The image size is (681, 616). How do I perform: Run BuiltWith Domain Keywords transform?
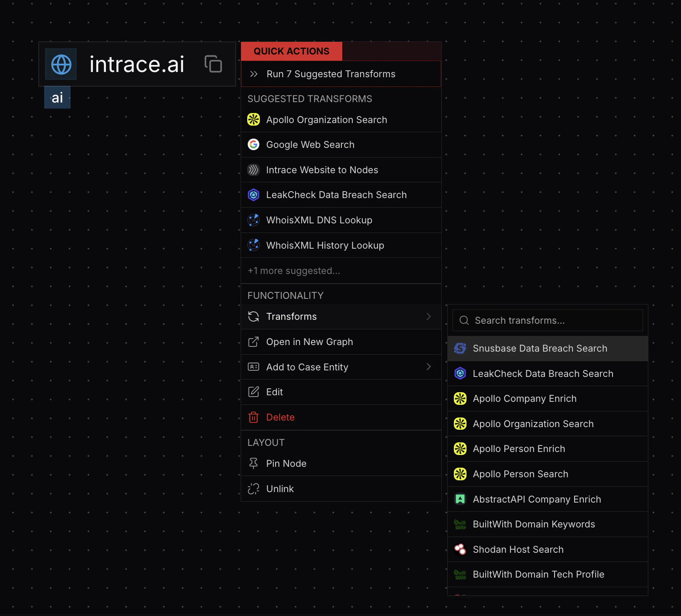coord(548,524)
